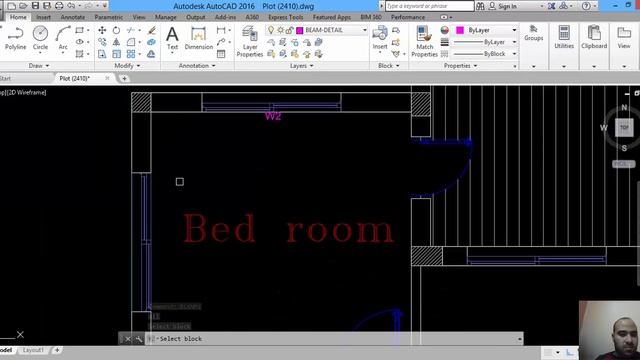
Task: Select the Bed room text object
Action: tap(289, 229)
